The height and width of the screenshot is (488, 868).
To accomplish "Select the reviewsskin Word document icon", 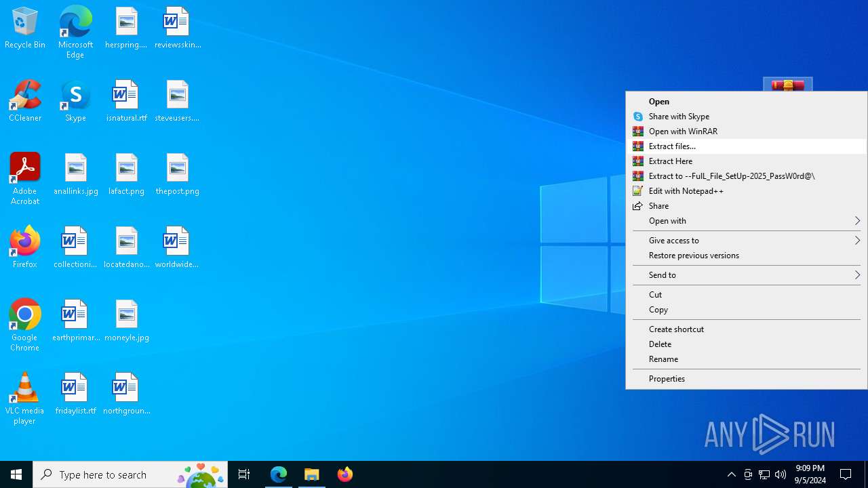I will (177, 28).
